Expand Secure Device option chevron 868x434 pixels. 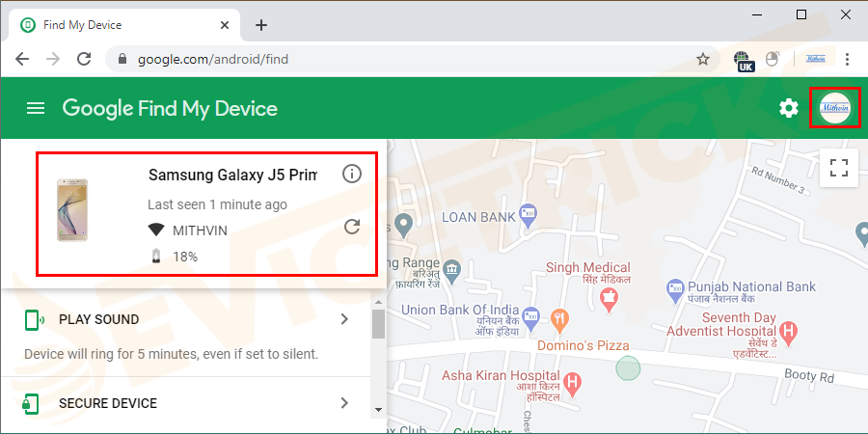pos(344,402)
